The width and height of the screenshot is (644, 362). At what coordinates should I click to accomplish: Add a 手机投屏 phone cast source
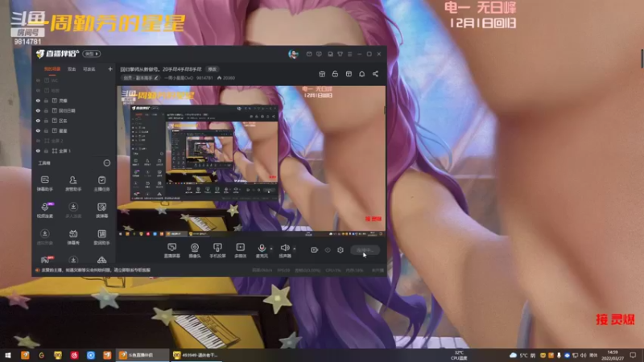click(x=217, y=250)
